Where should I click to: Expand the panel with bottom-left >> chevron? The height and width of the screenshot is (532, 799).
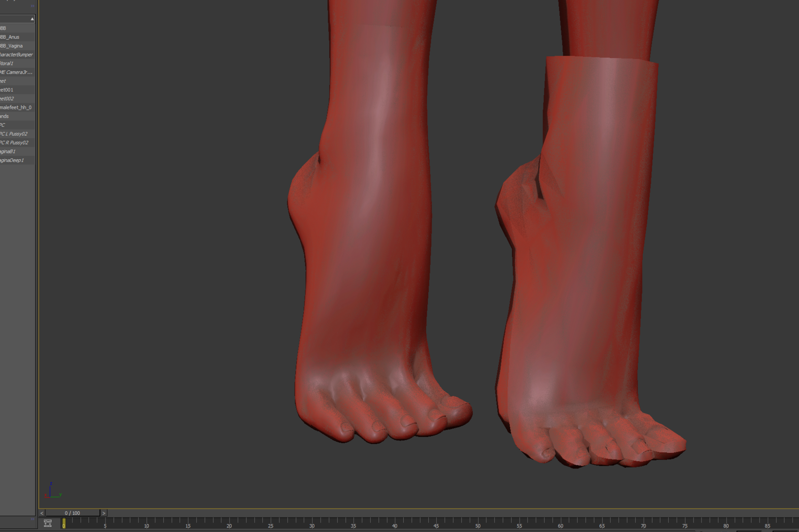point(32,519)
